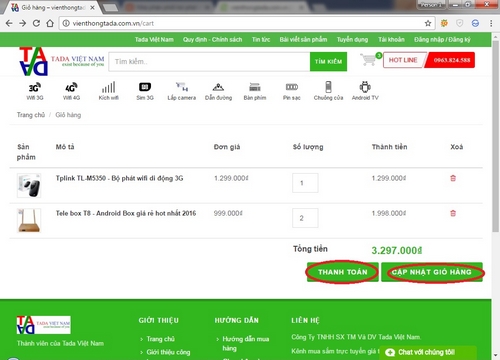
Task: Click the HOT LINE button
Action: pyautogui.click(x=403, y=60)
